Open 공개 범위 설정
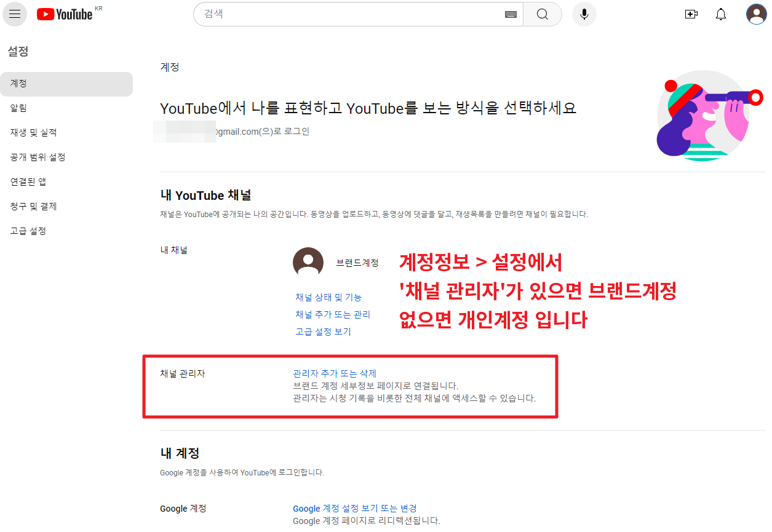772x532 pixels. 66,157
